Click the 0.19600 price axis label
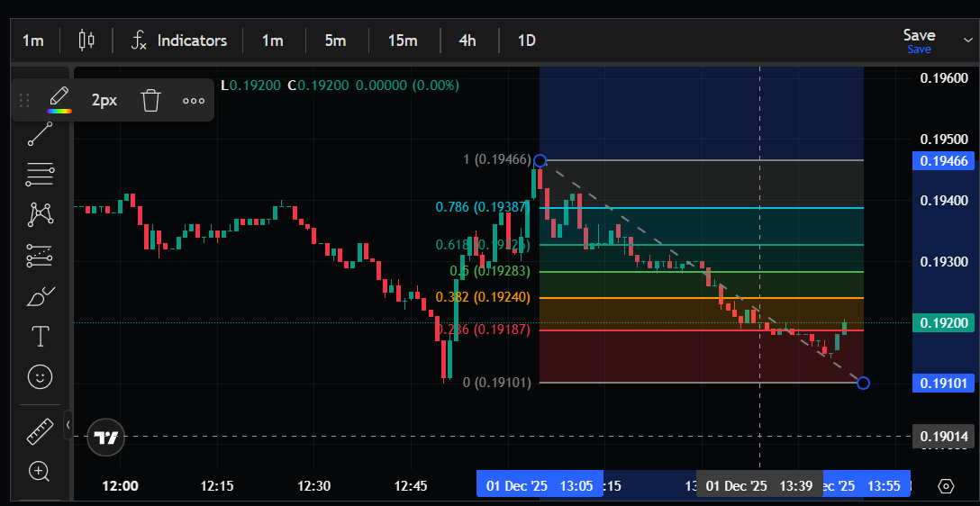Viewport: 980px width, 506px height. click(944, 78)
